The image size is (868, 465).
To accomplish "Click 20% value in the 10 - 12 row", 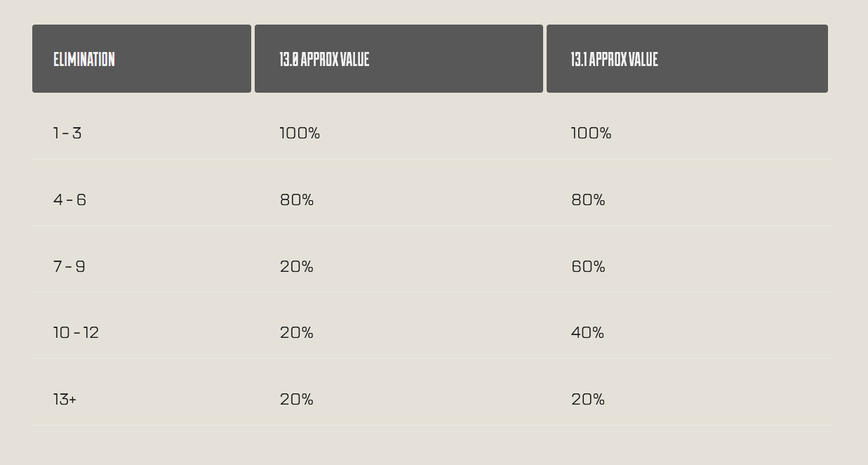I will pyautogui.click(x=297, y=332).
